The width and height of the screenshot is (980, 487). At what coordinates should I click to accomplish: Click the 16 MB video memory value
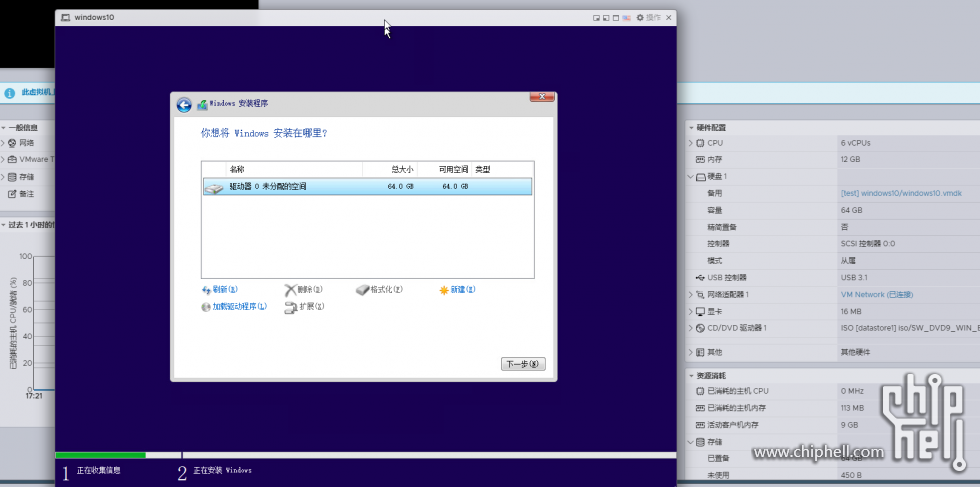click(851, 311)
